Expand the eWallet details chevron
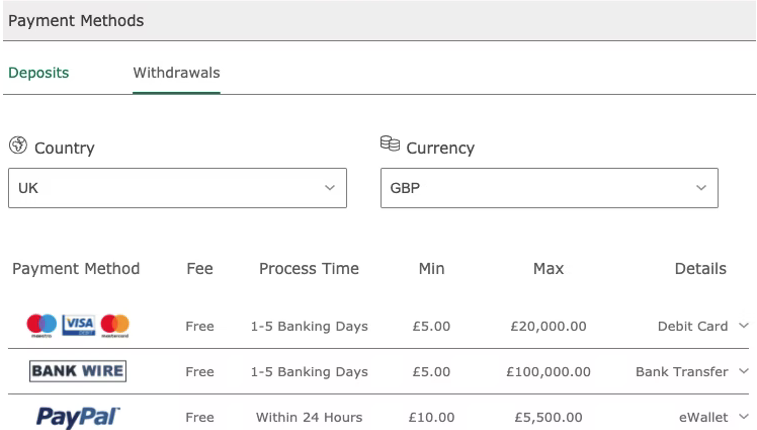 pos(744,416)
